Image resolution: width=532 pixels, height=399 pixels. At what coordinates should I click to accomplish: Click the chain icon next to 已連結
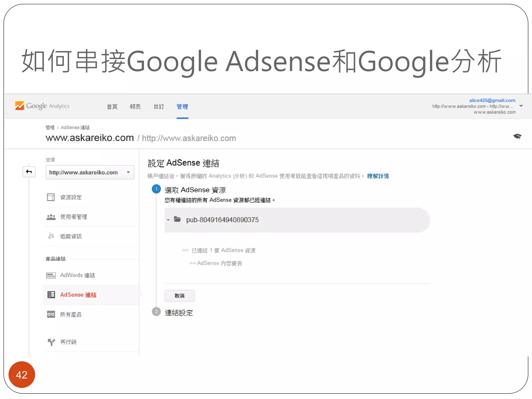tap(185, 250)
